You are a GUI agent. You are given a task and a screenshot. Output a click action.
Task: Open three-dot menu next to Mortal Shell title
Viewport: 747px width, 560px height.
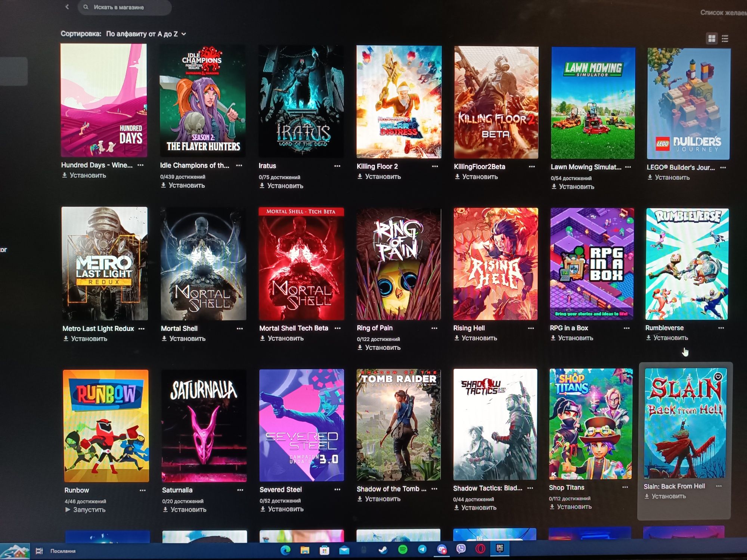point(240,329)
